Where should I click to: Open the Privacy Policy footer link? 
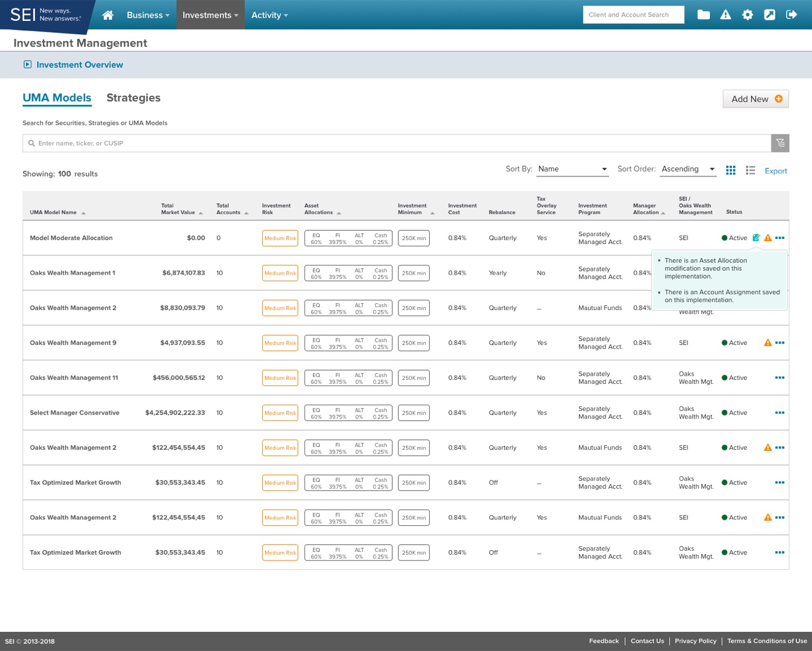(x=695, y=641)
